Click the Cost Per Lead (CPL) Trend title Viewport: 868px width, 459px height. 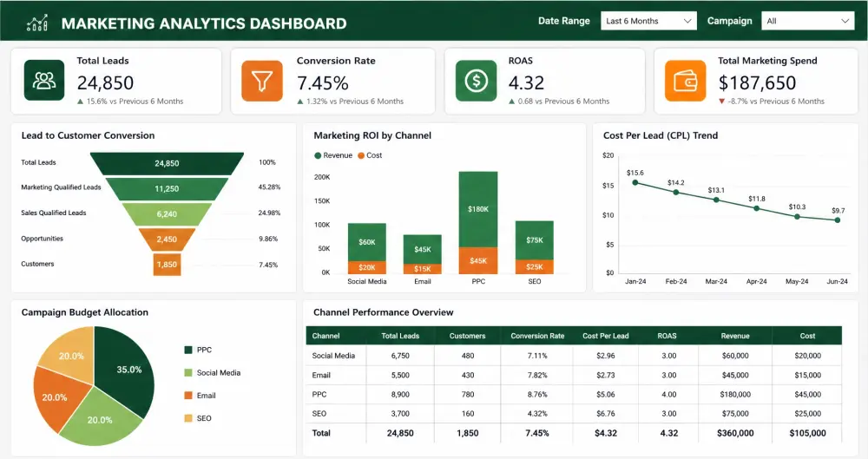[661, 135]
